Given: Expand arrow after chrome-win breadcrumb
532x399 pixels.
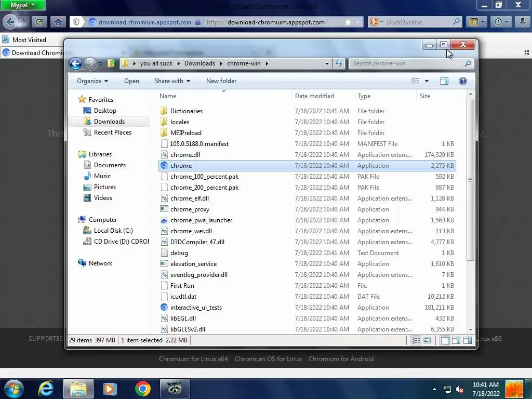Looking at the screenshot, I should point(267,63).
